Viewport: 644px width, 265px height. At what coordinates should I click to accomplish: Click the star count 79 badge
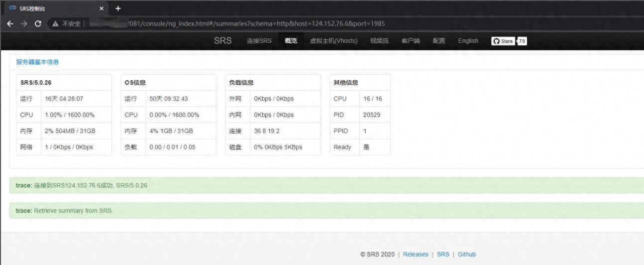[522, 41]
